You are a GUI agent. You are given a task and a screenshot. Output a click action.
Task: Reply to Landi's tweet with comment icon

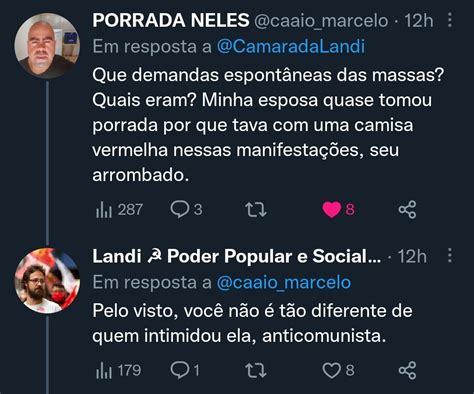click(185, 370)
